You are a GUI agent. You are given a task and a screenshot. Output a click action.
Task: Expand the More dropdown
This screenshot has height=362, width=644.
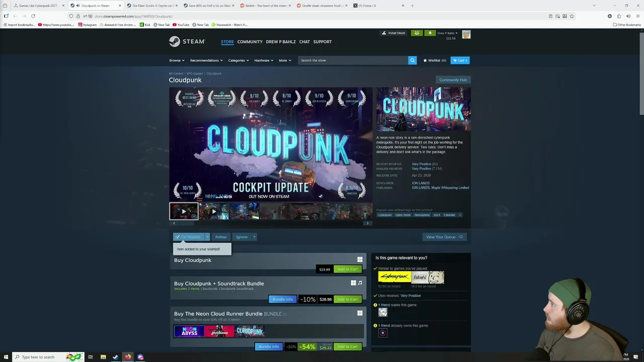click(x=285, y=60)
